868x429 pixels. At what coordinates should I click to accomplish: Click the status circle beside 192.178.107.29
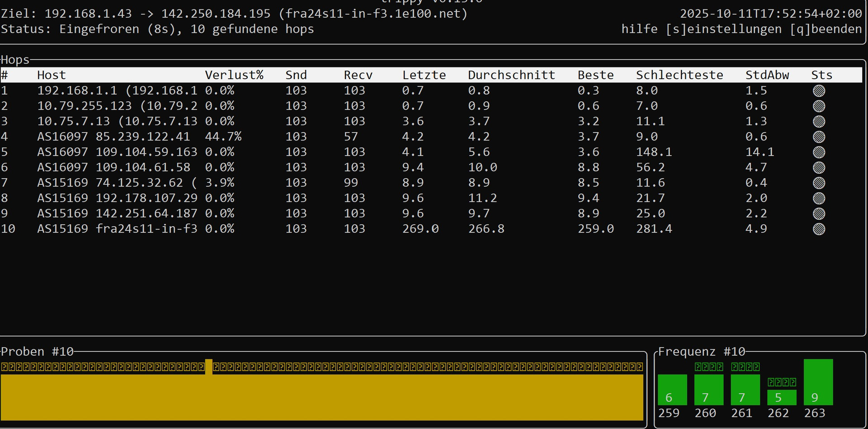coord(819,199)
